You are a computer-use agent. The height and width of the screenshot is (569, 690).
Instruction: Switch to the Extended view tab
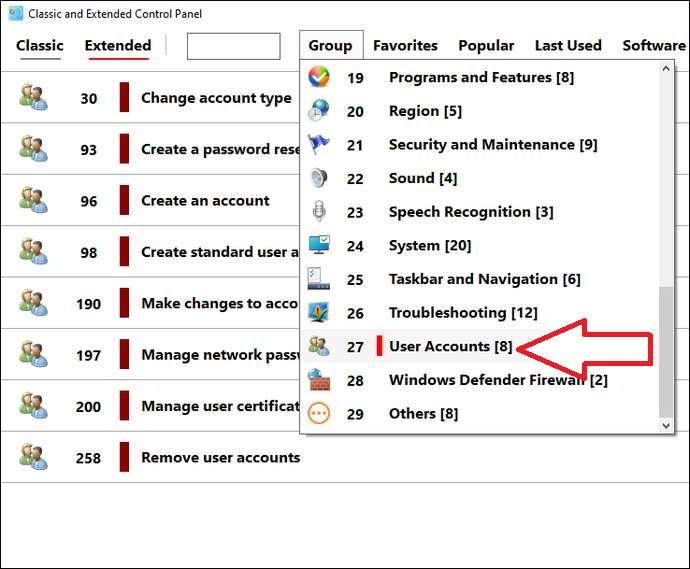(x=118, y=45)
